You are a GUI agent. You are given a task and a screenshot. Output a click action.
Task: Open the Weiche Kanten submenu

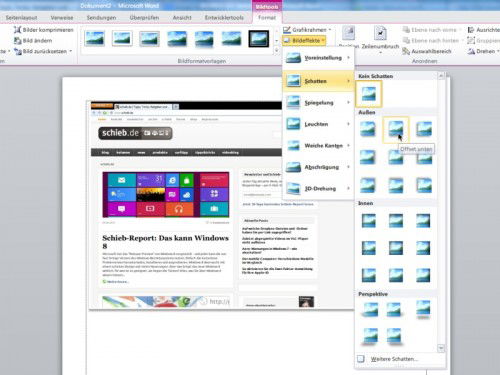click(x=318, y=146)
